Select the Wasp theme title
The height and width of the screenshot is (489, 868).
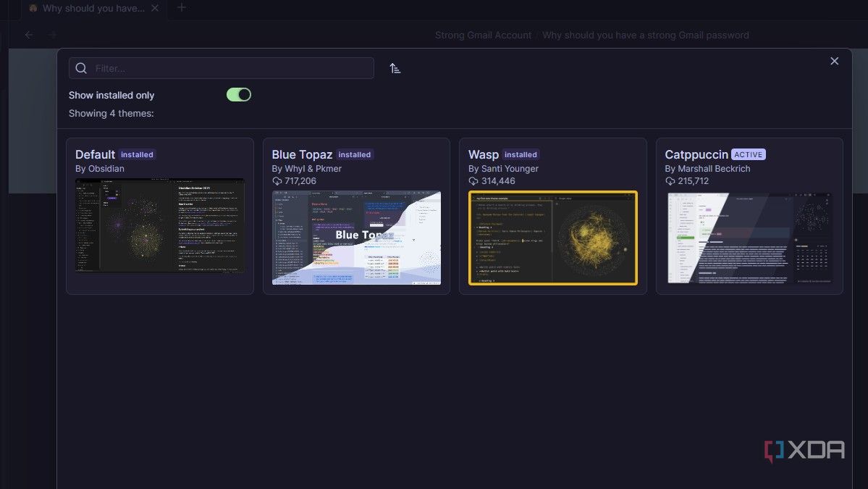pyautogui.click(x=484, y=154)
